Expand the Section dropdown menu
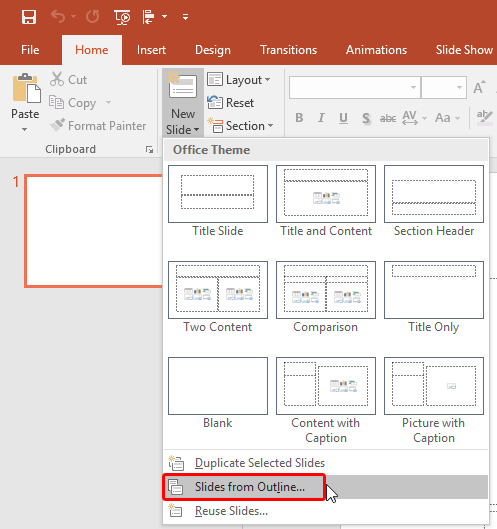This screenshot has width=497, height=529. pyautogui.click(x=240, y=126)
